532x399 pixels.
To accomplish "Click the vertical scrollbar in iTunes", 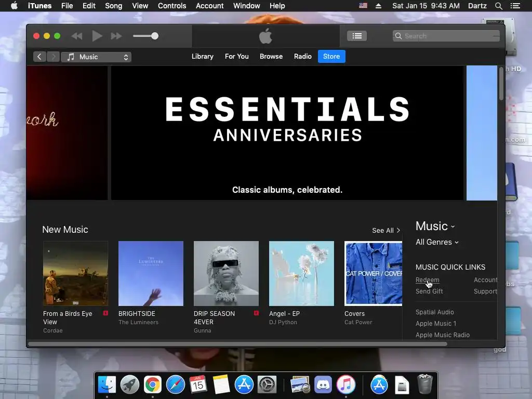I will pyautogui.click(x=501, y=84).
